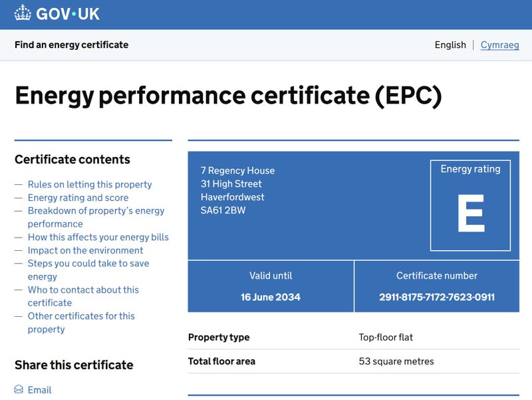Jump to Energy rating and score section
532x400 pixels.
78,198
